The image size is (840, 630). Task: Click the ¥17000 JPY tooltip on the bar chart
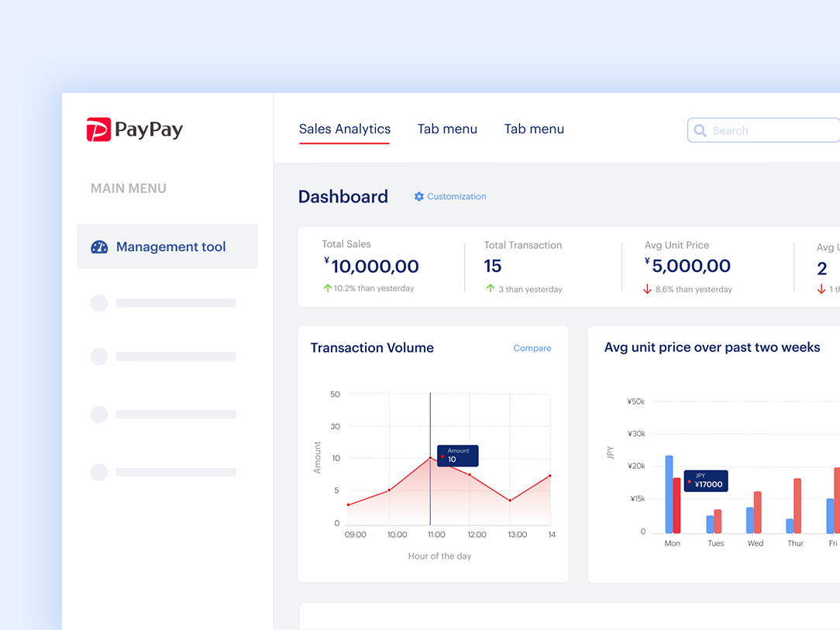(706, 481)
